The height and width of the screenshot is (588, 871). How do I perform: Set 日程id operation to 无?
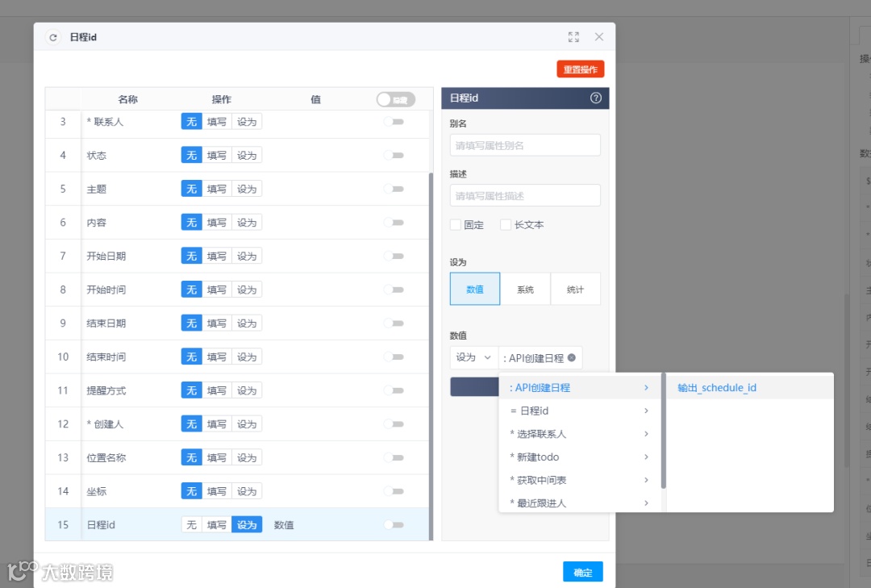(192, 524)
